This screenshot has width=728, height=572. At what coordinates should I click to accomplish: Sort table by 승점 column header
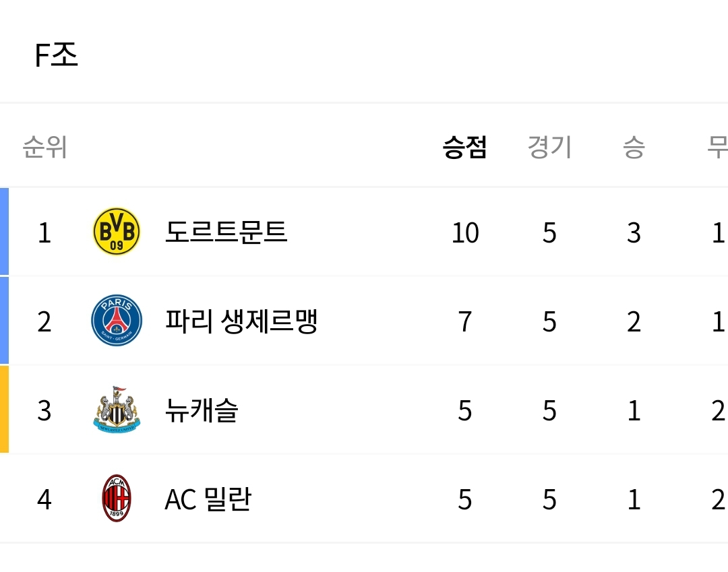tap(464, 146)
